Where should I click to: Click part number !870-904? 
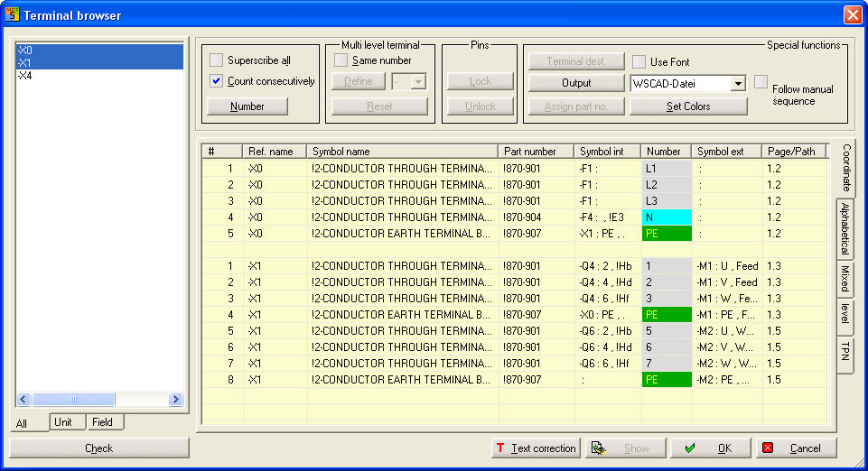536,217
